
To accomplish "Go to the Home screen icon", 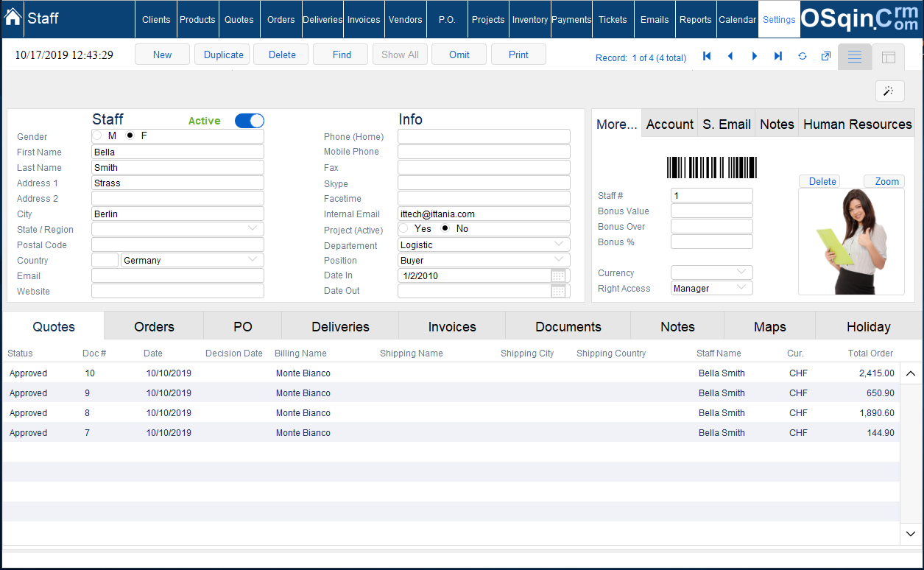I will 13,18.
